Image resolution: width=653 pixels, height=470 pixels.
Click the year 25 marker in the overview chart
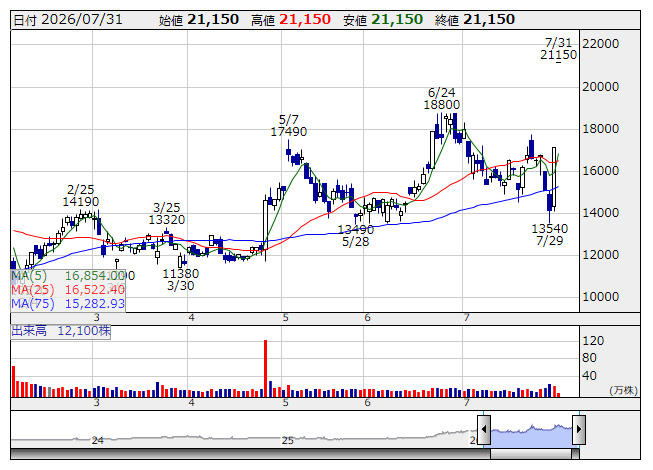[x=287, y=440]
